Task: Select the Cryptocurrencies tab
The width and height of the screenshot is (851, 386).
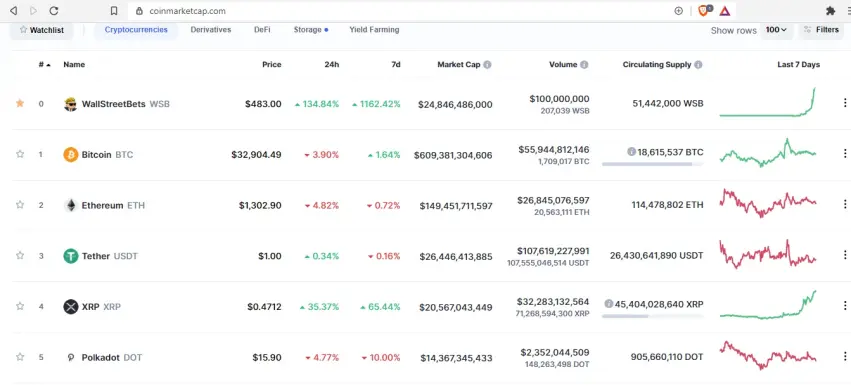Action: click(x=136, y=30)
